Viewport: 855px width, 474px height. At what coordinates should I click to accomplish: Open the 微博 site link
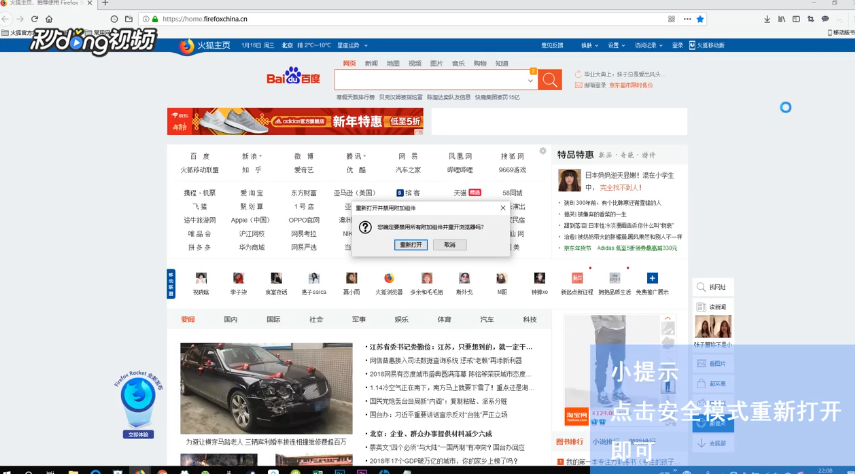pos(304,156)
